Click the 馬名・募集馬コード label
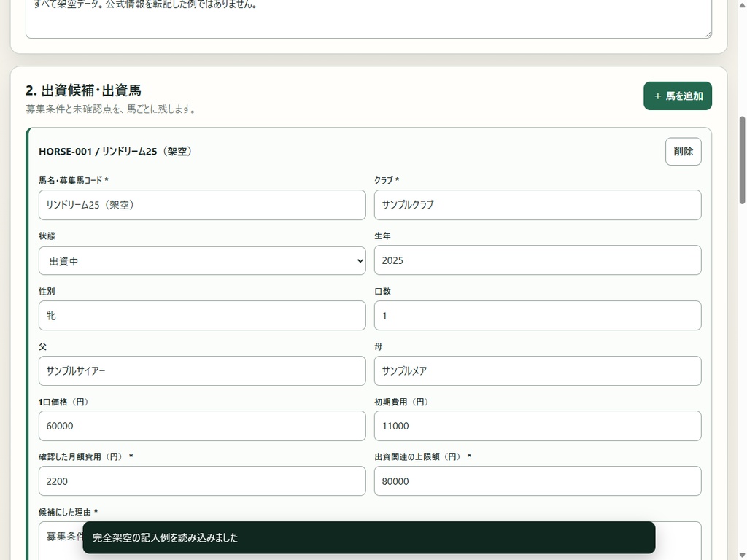The width and height of the screenshot is (747, 560). pos(74,180)
